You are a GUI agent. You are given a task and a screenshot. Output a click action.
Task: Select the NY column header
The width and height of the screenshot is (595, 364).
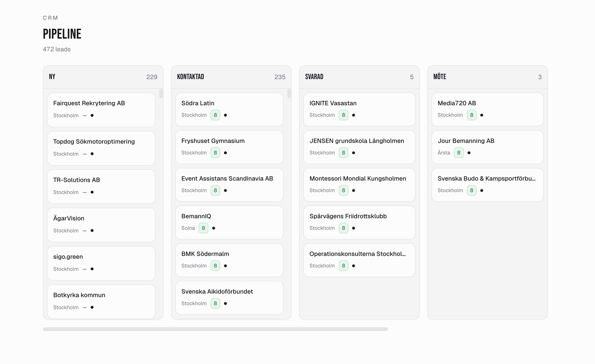[x=52, y=77]
